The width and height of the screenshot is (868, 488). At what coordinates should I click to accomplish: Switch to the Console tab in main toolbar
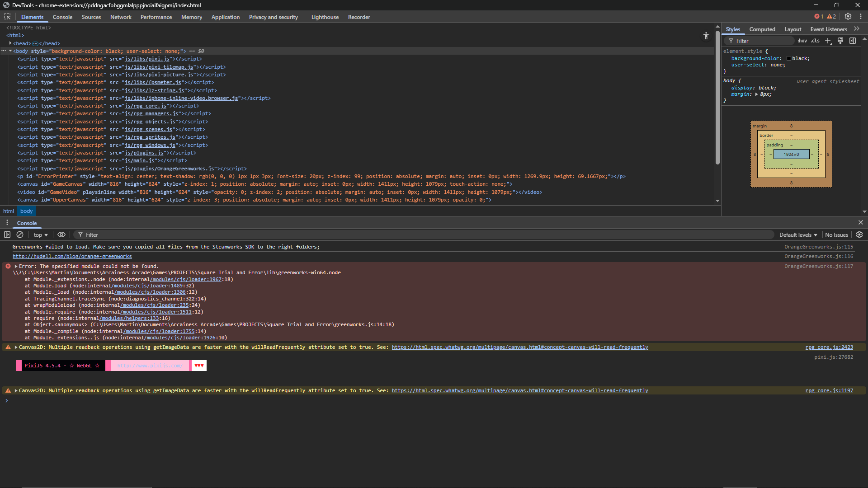tap(62, 17)
